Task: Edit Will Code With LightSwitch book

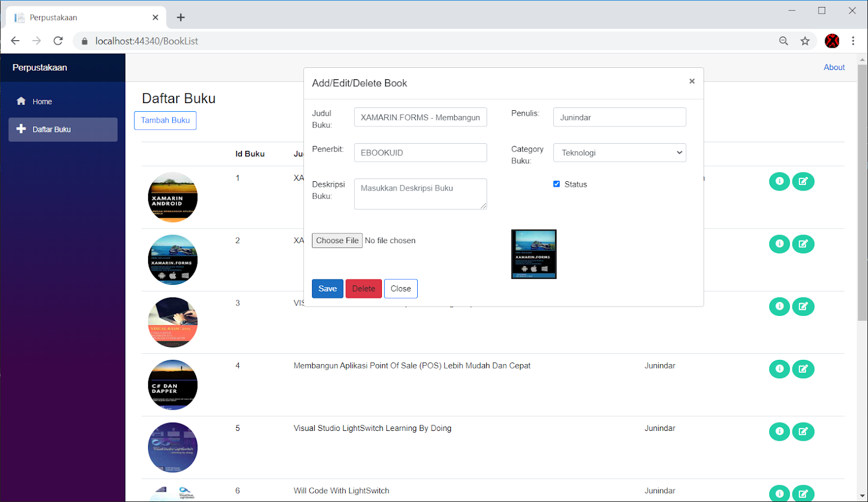Action: coord(803,493)
